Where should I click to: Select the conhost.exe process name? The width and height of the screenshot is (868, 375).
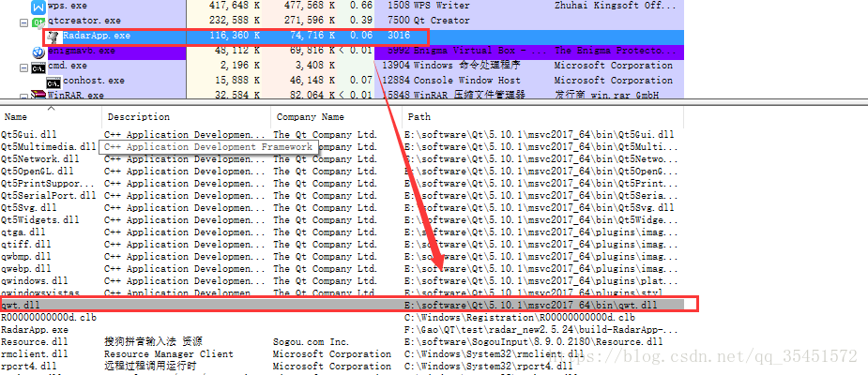94,81
